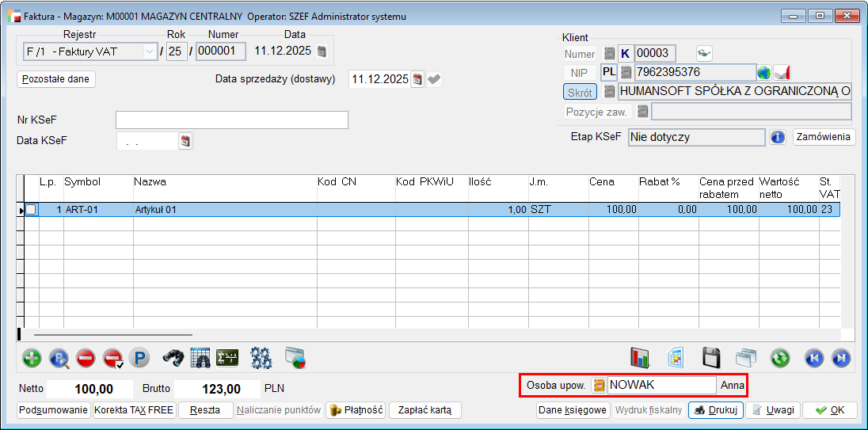Click the horizontal scrollbar under item table
The width and height of the screenshot is (868, 430).
(112, 336)
